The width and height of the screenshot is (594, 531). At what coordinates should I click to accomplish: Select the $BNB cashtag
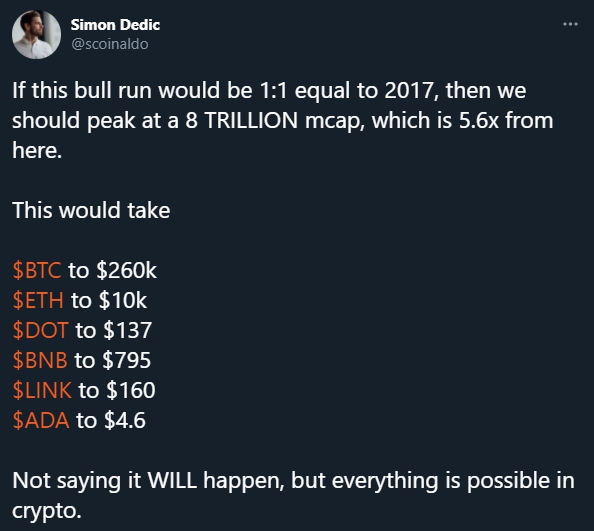(x=40, y=360)
